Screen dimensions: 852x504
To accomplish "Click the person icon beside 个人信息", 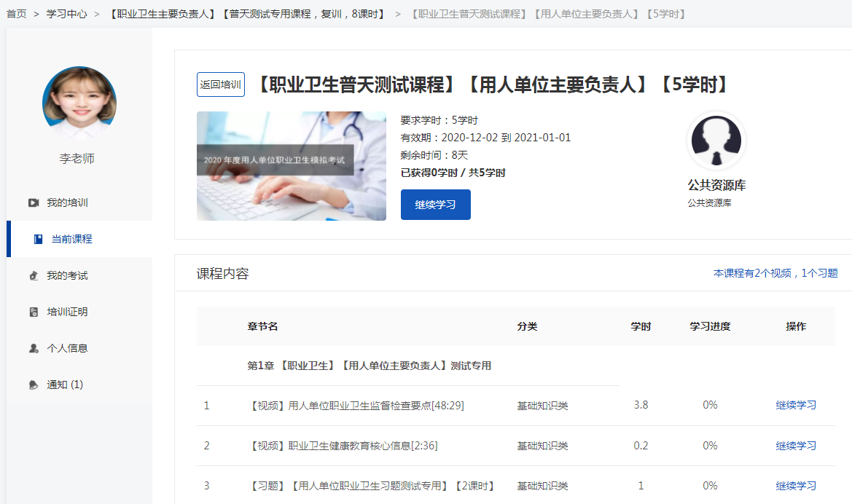I will 34,348.
